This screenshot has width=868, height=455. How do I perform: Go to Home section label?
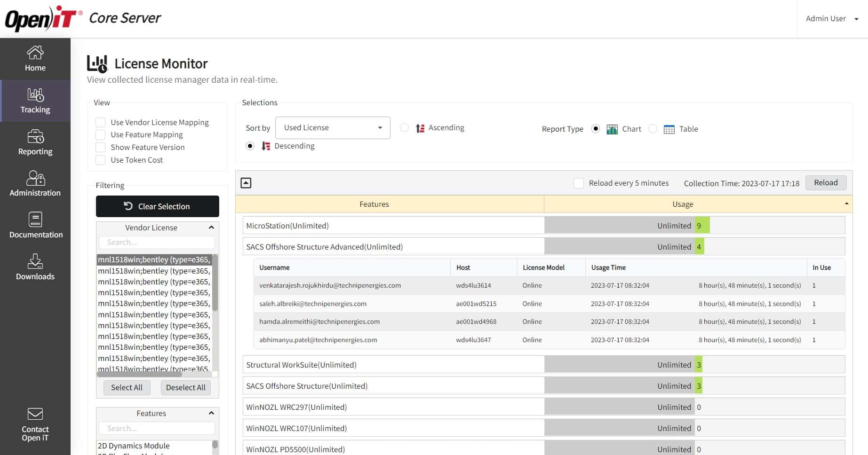(35, 68)
